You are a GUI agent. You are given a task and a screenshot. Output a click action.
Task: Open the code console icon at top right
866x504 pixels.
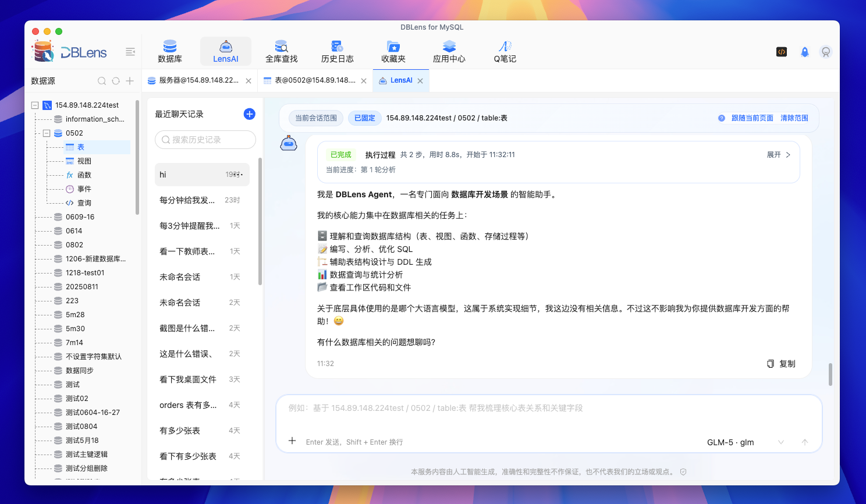tap(782, 52)
